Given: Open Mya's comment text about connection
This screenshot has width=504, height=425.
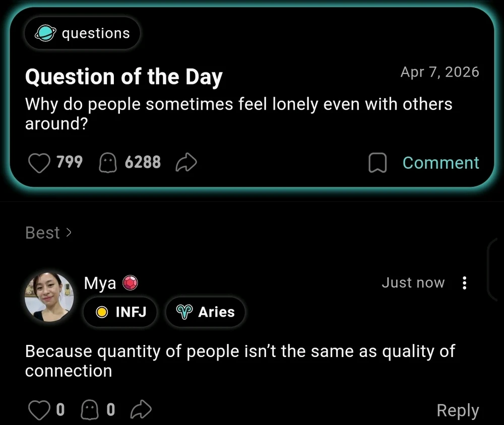Looking at the screenshot, I should coord(239,361).
